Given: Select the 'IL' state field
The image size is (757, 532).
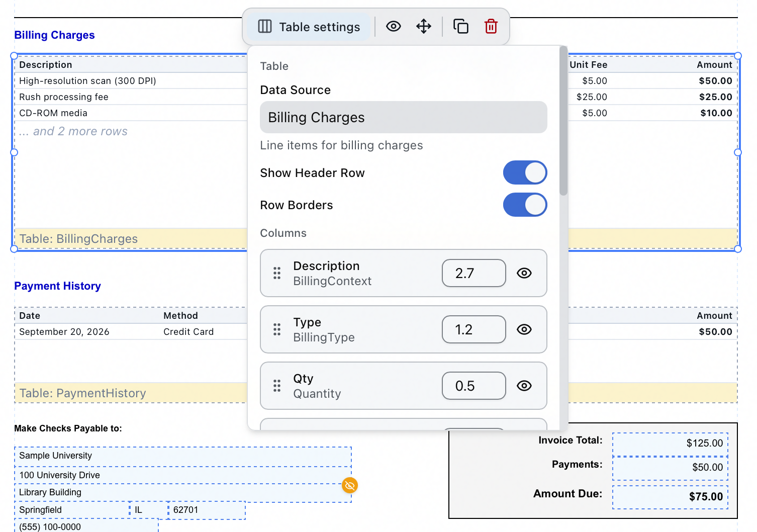Looking at the screenshot, I should click(x=149, y=510).
